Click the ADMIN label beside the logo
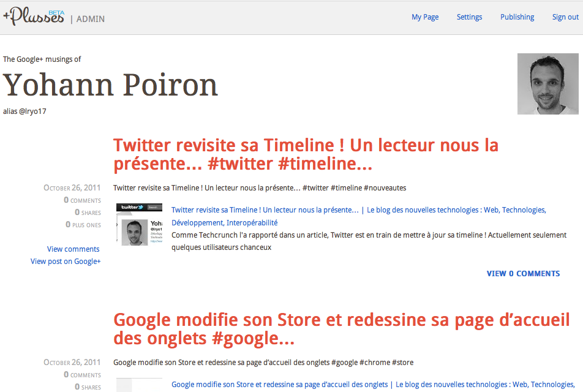Screen dimensions: 583x392 (x=90, y=19)
